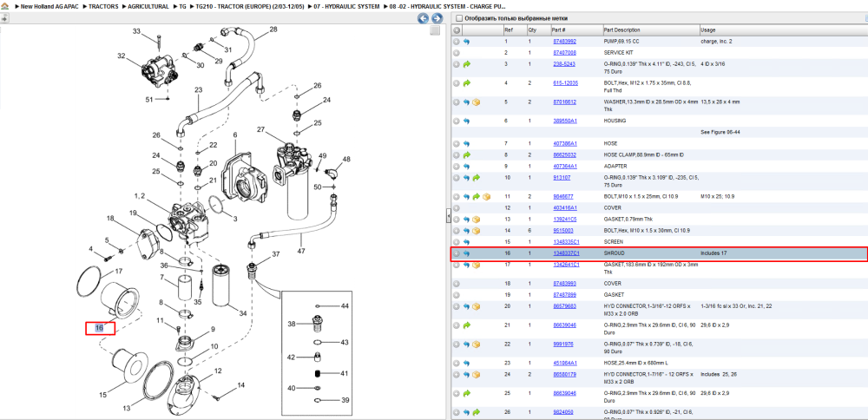Toggle selection circle for SERVICE KIT row
The image size is (868, 420).
click(x=457, y=53)
